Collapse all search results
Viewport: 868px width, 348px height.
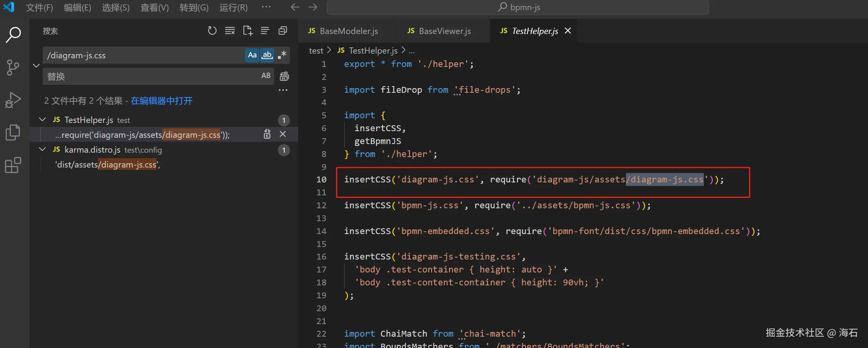[283, 31]
